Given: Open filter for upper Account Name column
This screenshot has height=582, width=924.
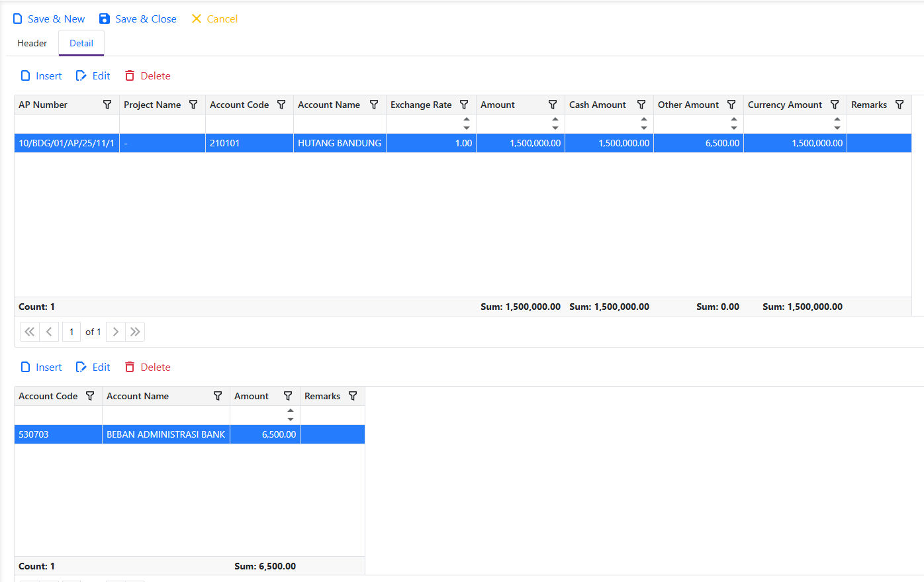Looking at the screenshot, I should tap(374, 105).
